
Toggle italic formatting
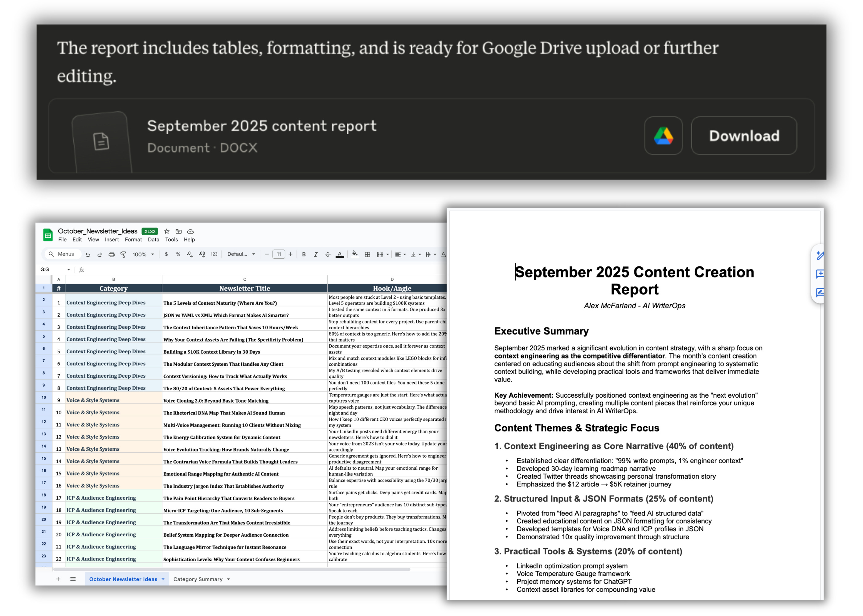(x=315, y=254)
